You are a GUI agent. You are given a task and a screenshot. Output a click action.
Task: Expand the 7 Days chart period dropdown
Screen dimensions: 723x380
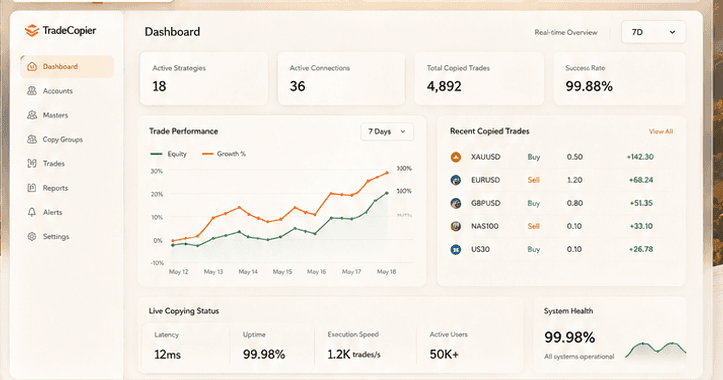(x=387, y=131)
